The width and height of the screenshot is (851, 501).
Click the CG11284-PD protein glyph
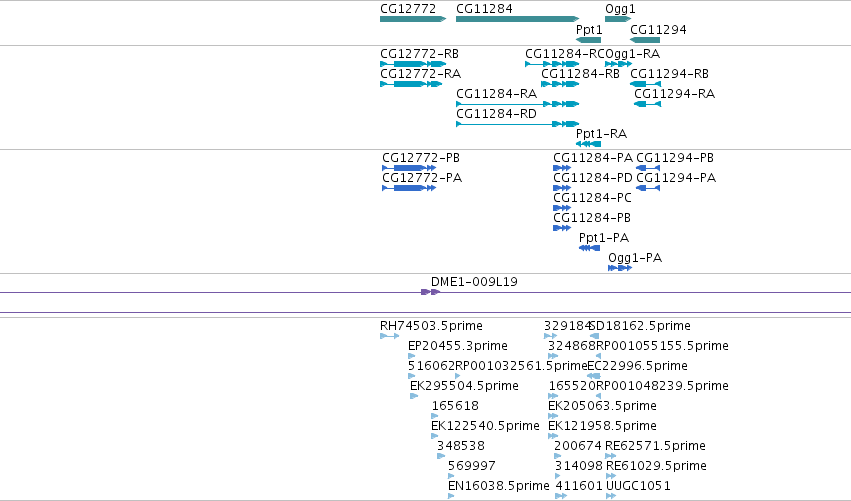pos(562,188)
